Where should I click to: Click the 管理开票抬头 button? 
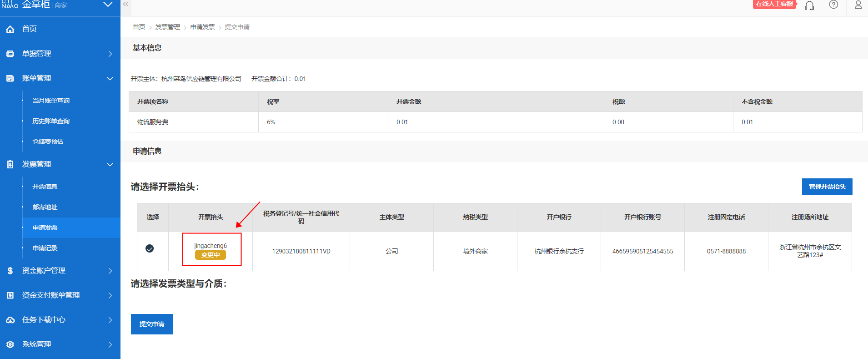(827, 187)
